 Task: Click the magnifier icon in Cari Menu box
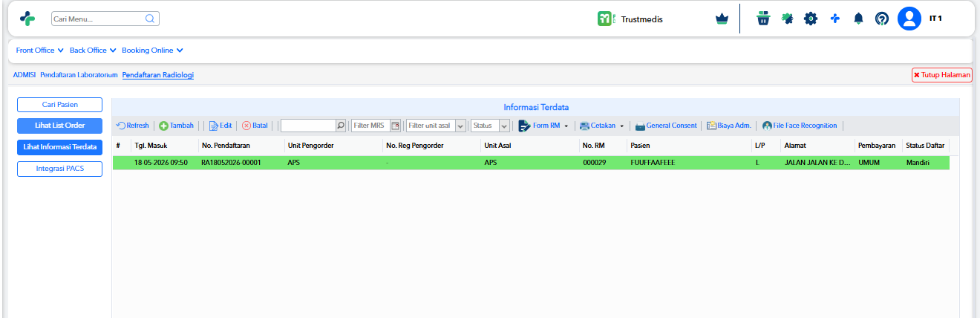coord(150,19)
